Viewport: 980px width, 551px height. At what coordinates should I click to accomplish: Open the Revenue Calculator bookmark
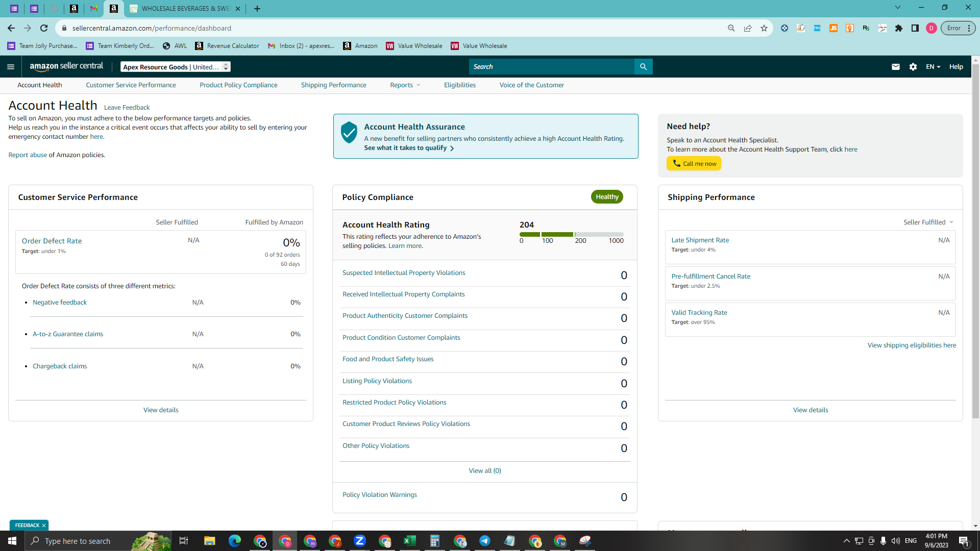click(227, 46)
